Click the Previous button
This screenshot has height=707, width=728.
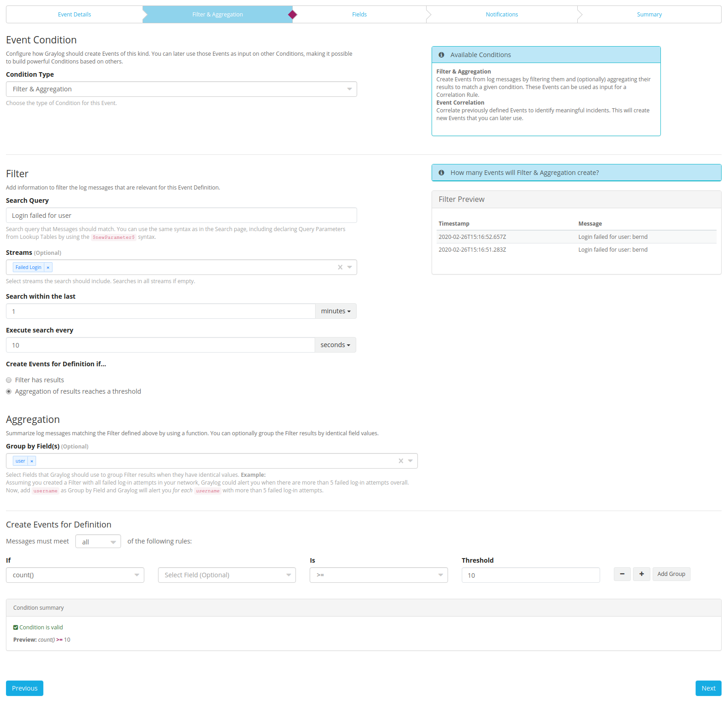(25, 688)
